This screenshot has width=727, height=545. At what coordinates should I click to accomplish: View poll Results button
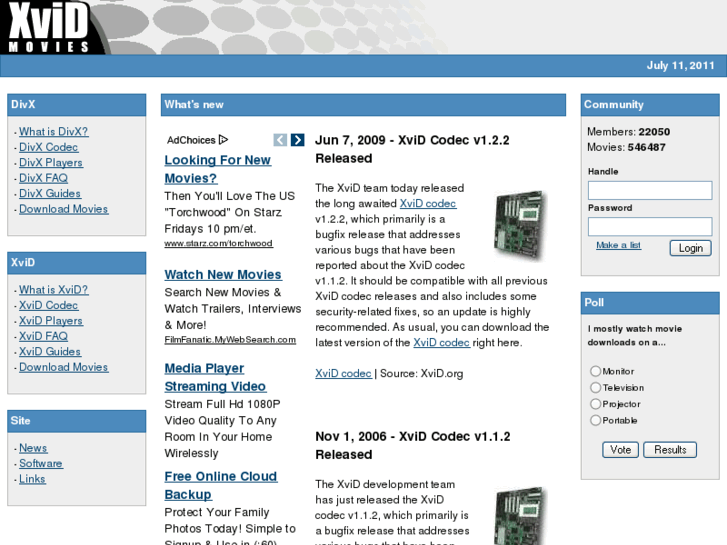670,449
